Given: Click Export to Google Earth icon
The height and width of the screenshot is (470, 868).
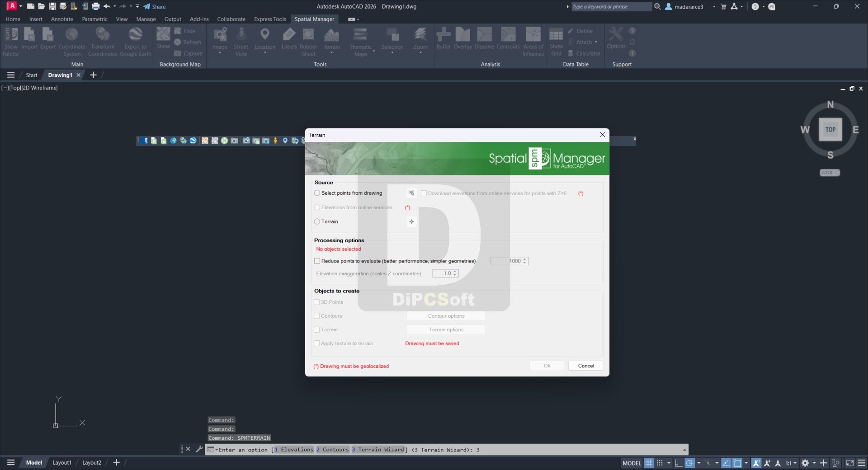Looking at the screenshot, I should pyautogui.click(x=135, y=41).
